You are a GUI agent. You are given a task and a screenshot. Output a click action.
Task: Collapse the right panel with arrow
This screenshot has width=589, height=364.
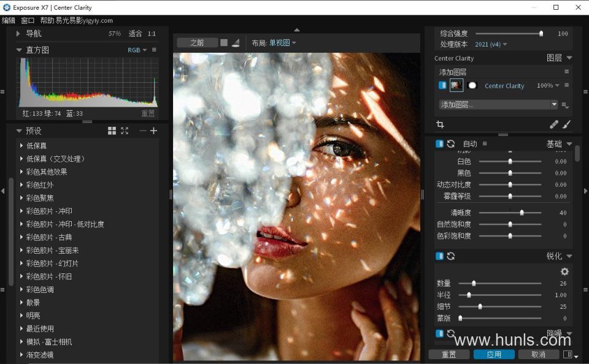coord(585,191)
